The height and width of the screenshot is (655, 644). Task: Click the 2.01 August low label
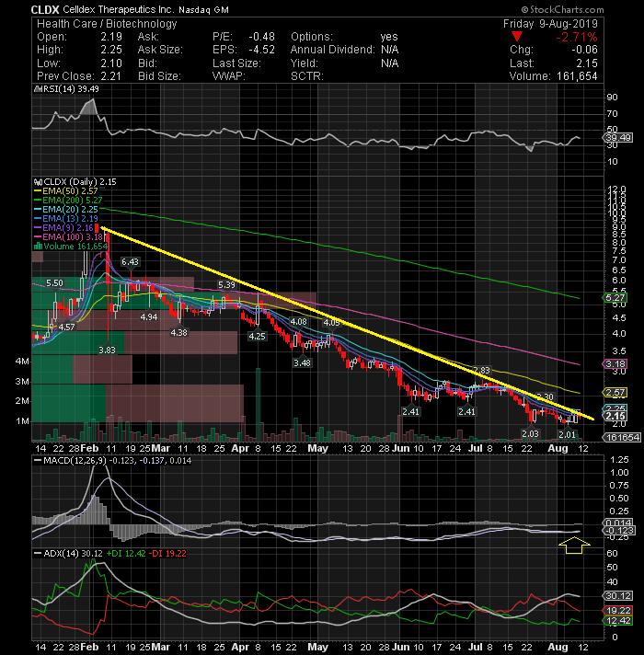567,434
